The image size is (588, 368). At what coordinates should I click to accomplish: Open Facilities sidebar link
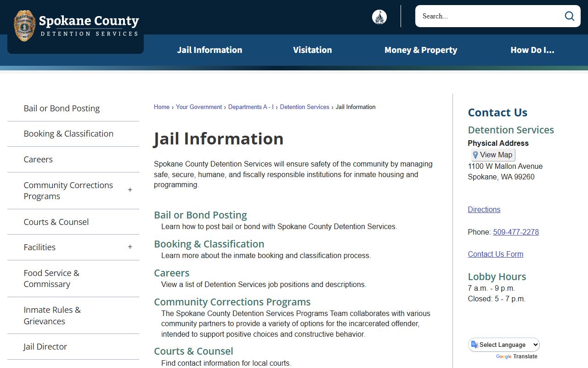click(x=40, y=247)
